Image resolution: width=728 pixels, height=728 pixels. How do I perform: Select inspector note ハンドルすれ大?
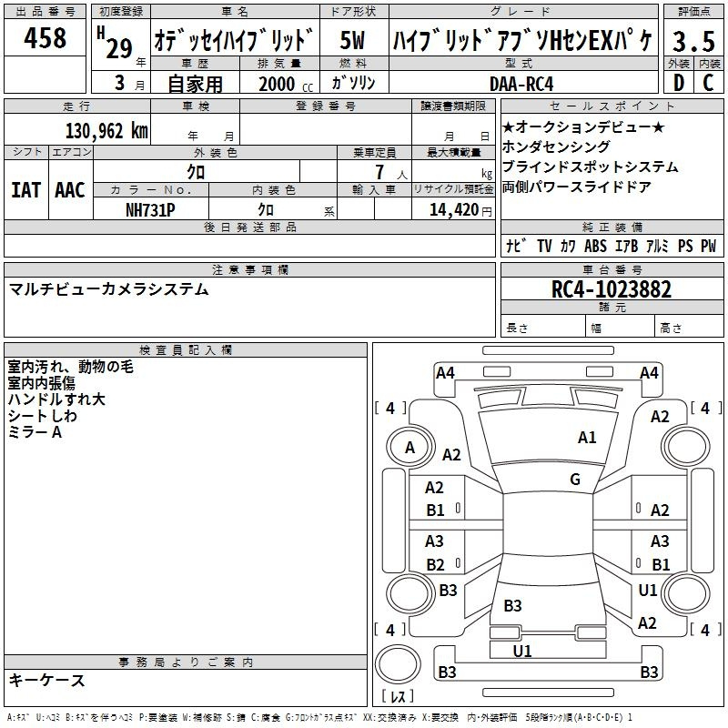tap(56, 399)
